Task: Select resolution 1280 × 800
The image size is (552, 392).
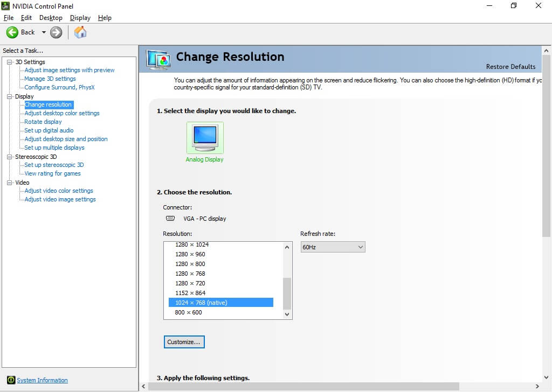Action: tap(190, 264)
